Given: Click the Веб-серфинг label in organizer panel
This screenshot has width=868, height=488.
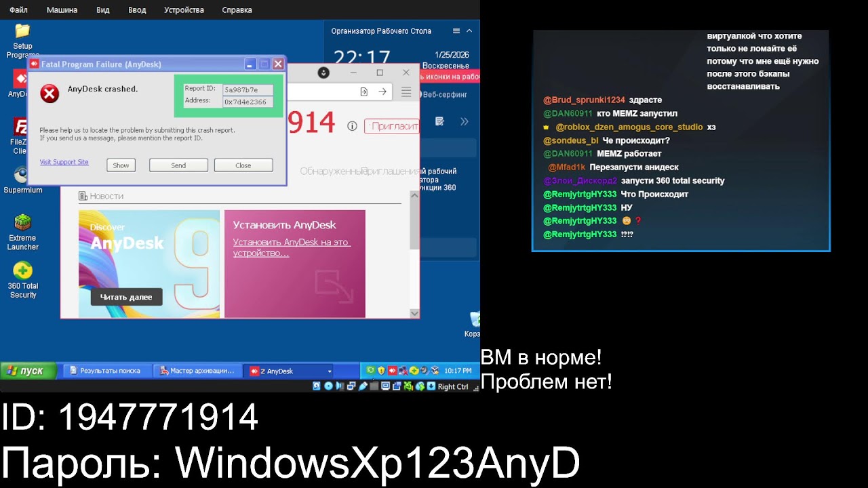Looking at the screenshot, I should coord(445,94).
